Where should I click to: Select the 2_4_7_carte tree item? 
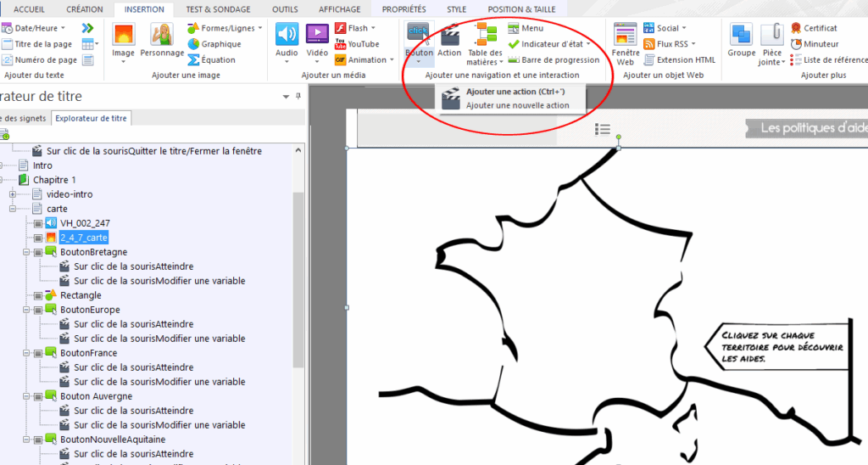click(x=84, y=238)
